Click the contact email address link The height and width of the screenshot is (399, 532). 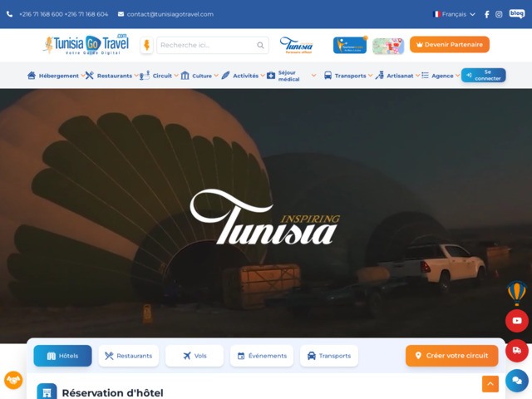[x=170, y=14]
